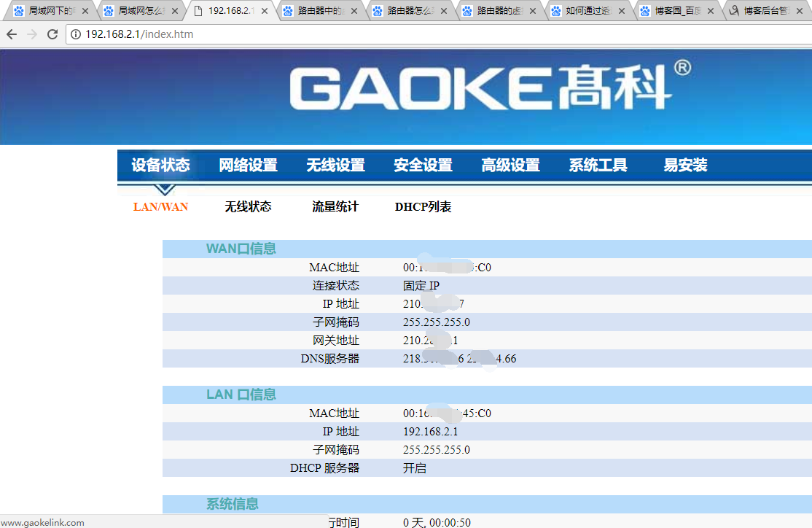
Task: Click the WAN MAC地址 label
Action: click(334, 268)
